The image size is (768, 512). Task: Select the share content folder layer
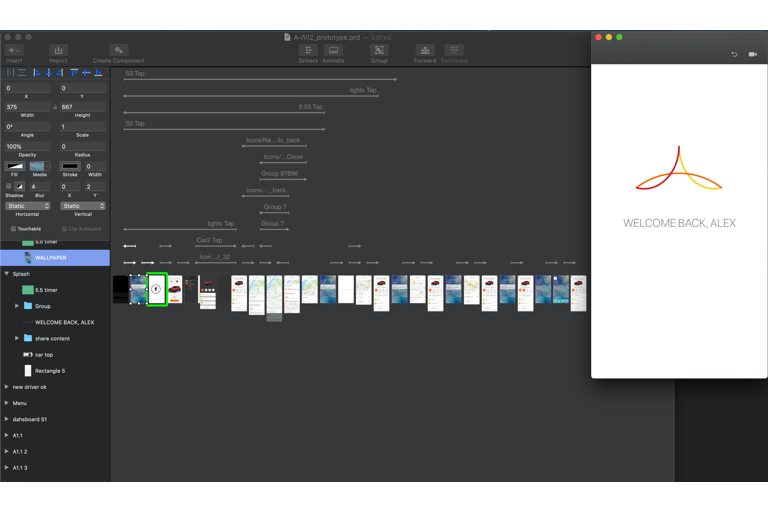(x=52, y=339)
